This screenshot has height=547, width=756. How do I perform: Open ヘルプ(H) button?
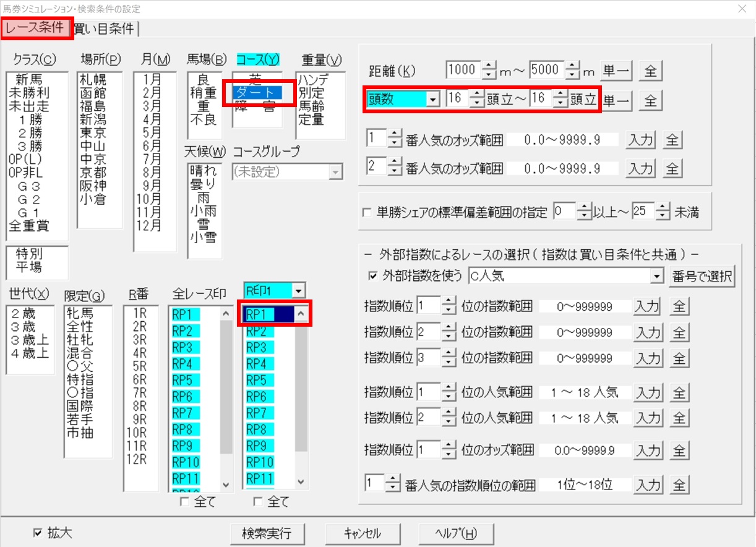pos(447,533)
